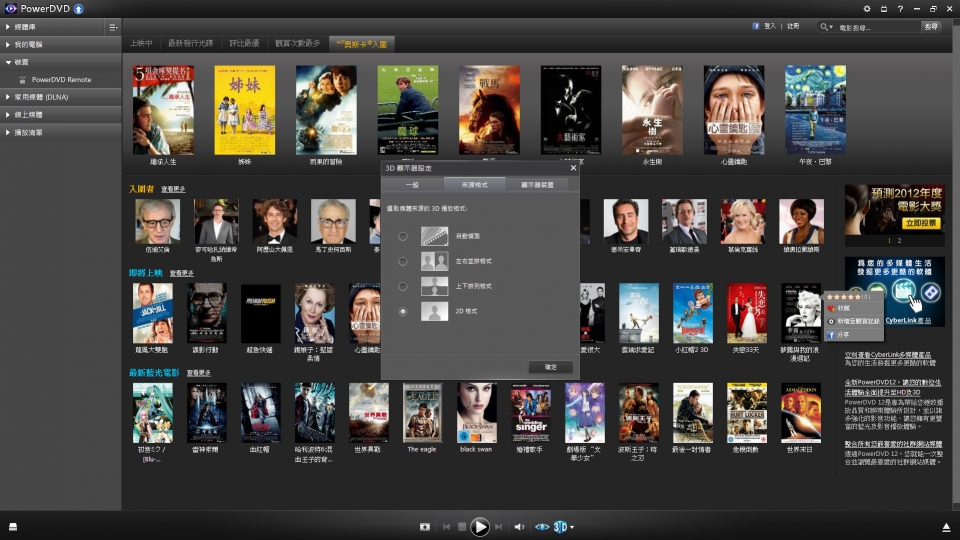Open the settings gear in title bar
Viewport: 960px width, 540px height.
(x=867, y=9)
